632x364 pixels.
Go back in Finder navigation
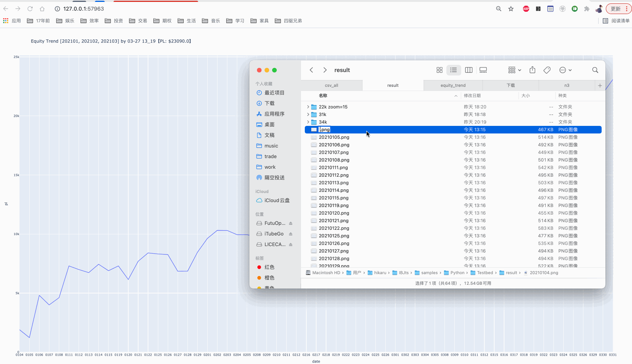point(311,70)
